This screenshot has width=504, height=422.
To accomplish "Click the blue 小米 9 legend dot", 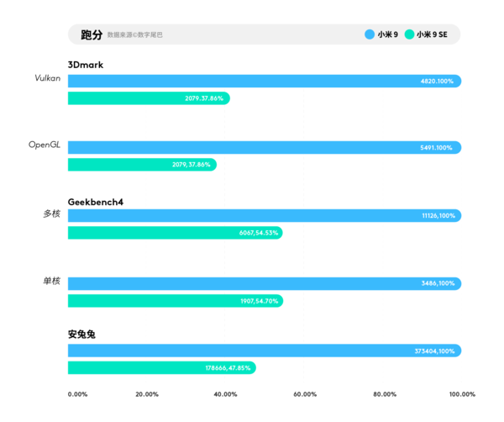I will pyautogui.click(x=369, y=34).
